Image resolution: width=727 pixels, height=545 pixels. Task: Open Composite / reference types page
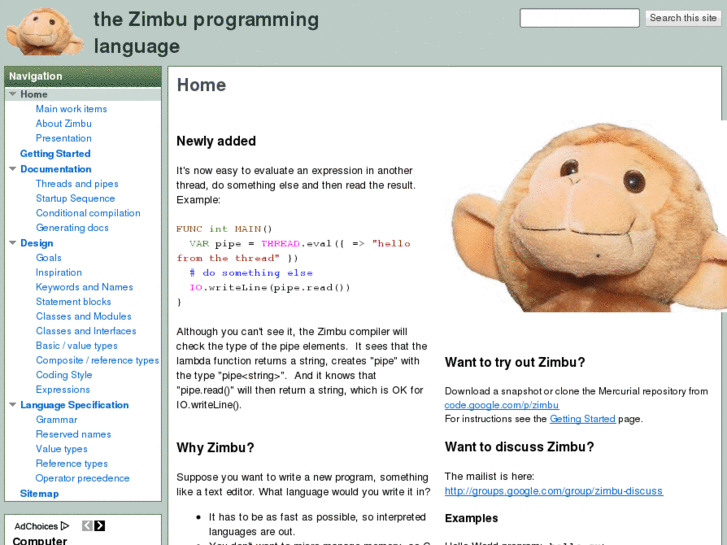(97, 360)
